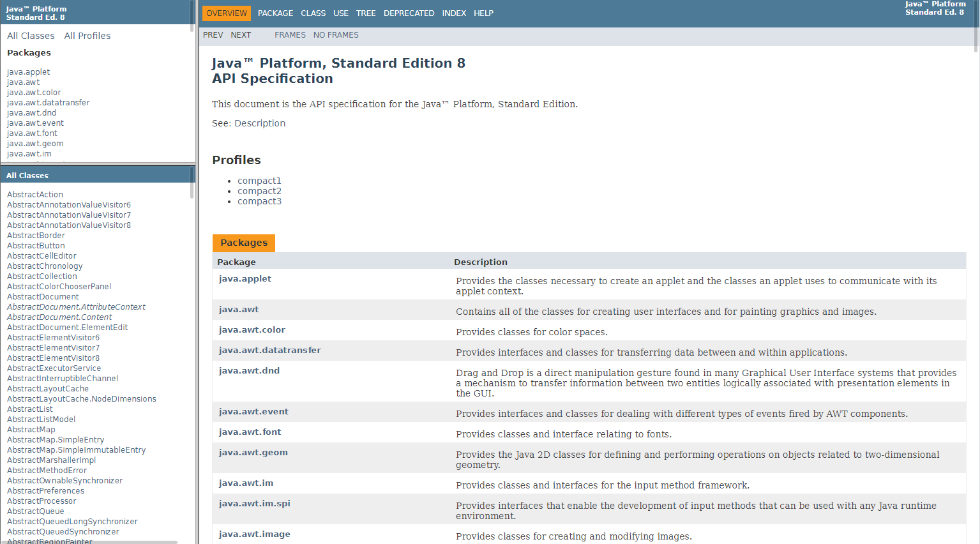Screen dimensions: 980x544
Task: Open the All Profiles link
Action: [x=87, y=36]
